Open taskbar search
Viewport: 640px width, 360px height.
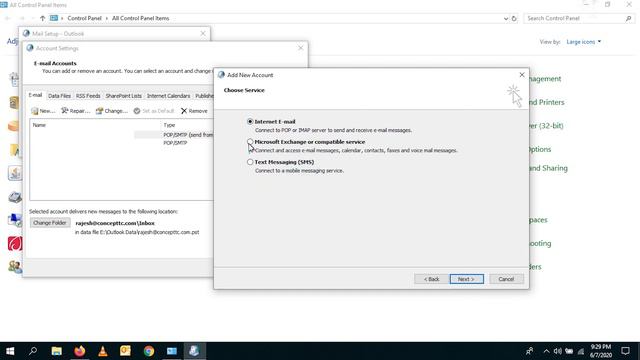33,351
